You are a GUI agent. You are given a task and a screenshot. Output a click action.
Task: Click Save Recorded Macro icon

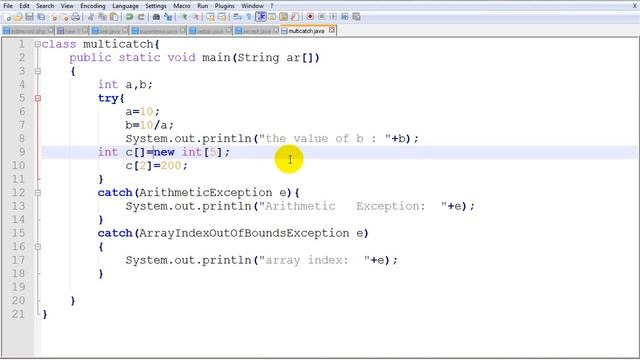coord(356,17)
